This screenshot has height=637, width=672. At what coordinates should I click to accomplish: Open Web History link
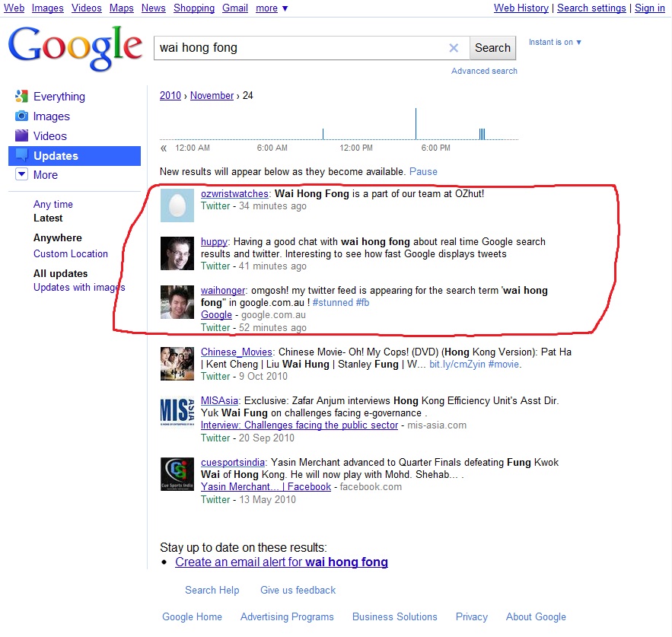tap(521, 8)
